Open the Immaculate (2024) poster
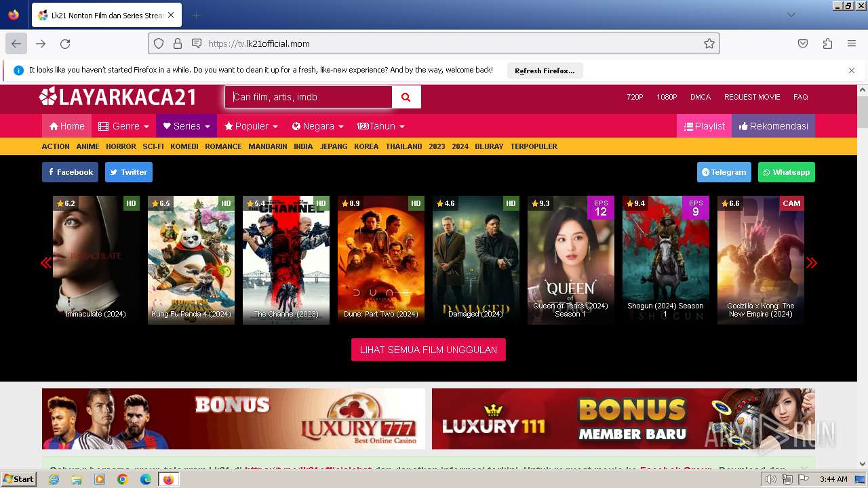Image resolution: width=868 pixels, height=488 pixels. coord(96,260)
